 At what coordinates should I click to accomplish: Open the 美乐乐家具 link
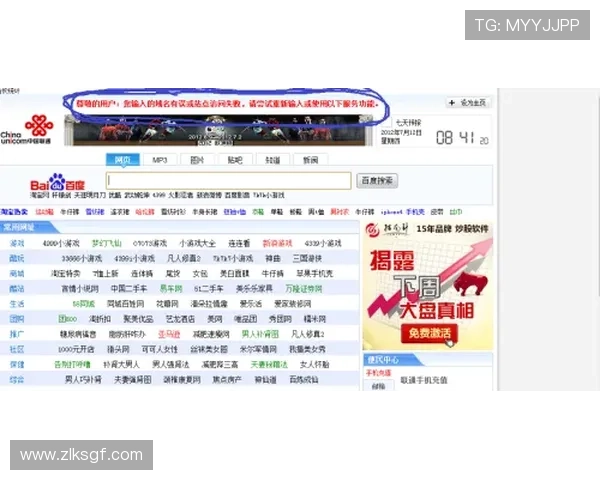(254, 289)
